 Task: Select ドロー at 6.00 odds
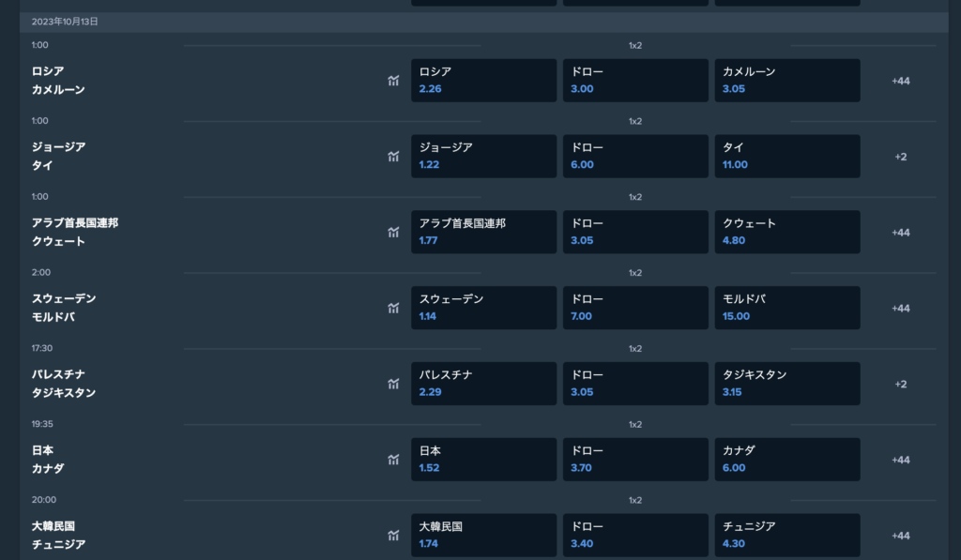(635, 157)
